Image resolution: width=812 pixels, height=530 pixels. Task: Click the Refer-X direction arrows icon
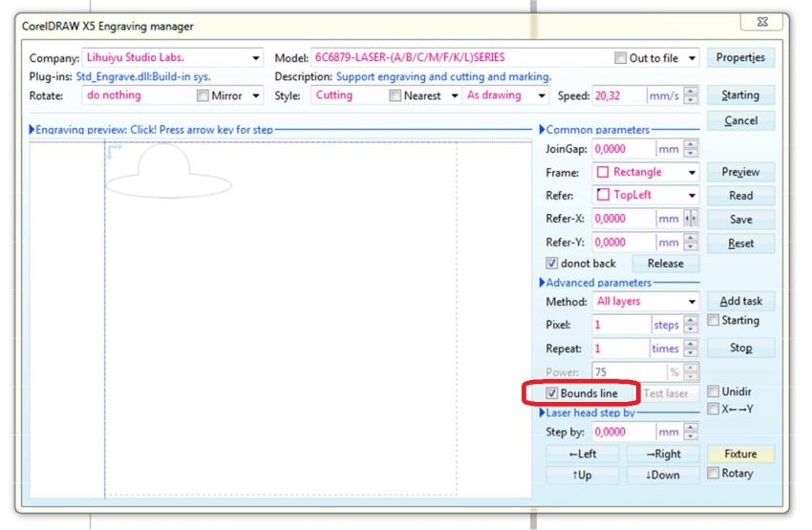tap(692, 219)
